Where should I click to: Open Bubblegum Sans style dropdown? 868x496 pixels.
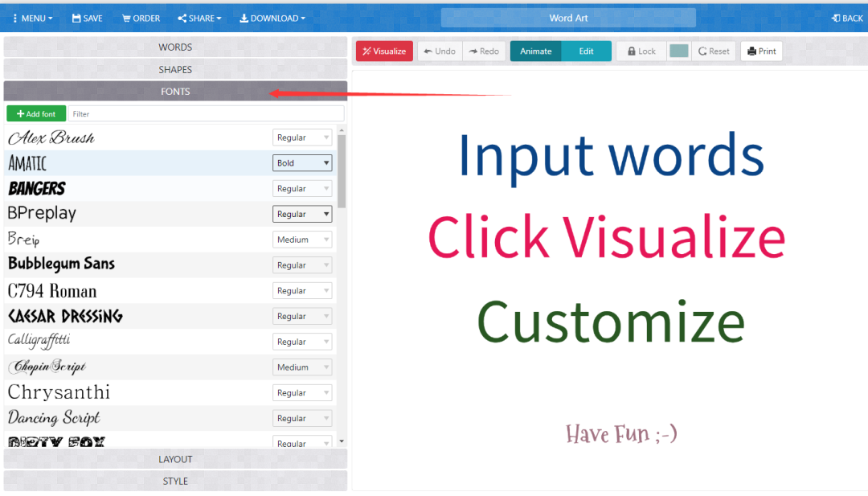coord(302,265)
